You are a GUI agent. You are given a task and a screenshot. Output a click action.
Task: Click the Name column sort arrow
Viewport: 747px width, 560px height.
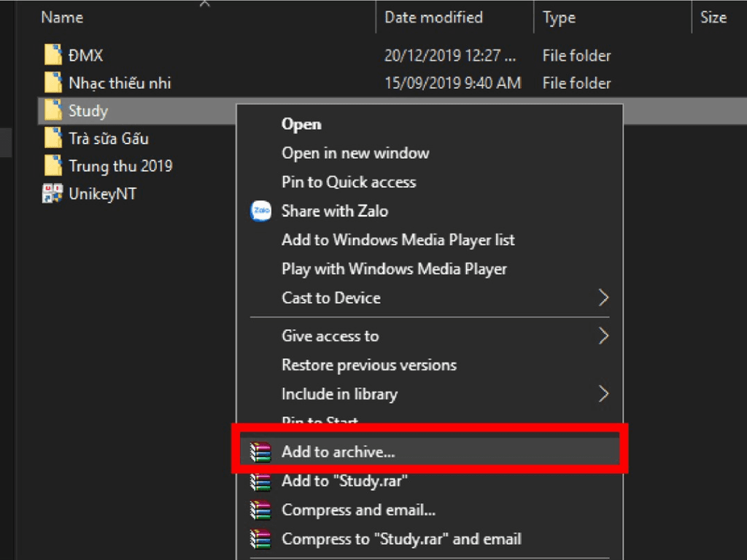tap(205, 4)
